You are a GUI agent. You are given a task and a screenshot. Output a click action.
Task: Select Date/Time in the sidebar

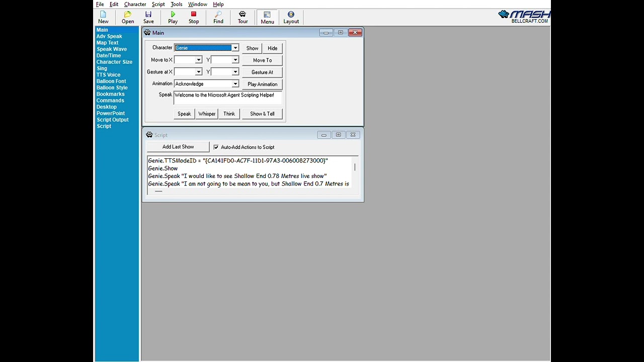109,56
